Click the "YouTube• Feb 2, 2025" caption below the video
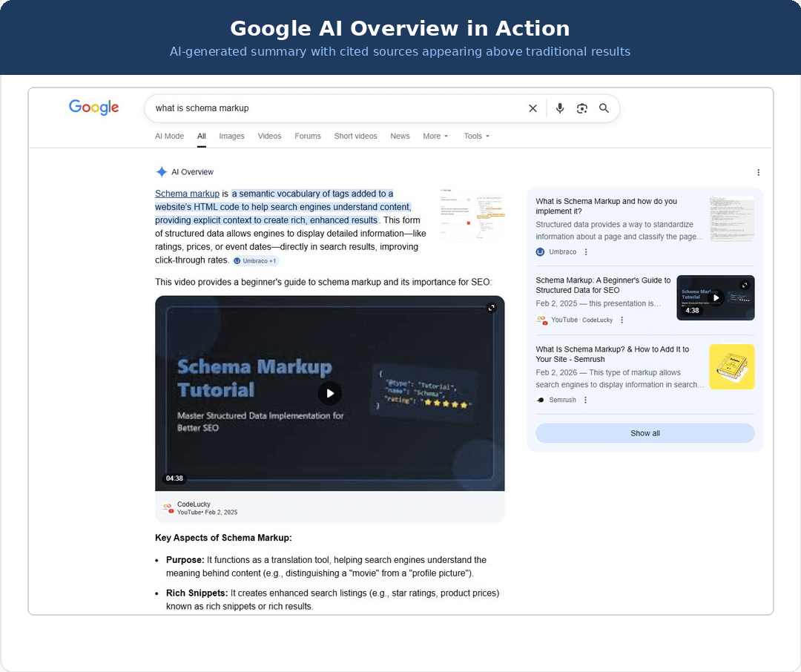Screen dimensions: 801x672 pyautogui.click(x=207, y=512)
